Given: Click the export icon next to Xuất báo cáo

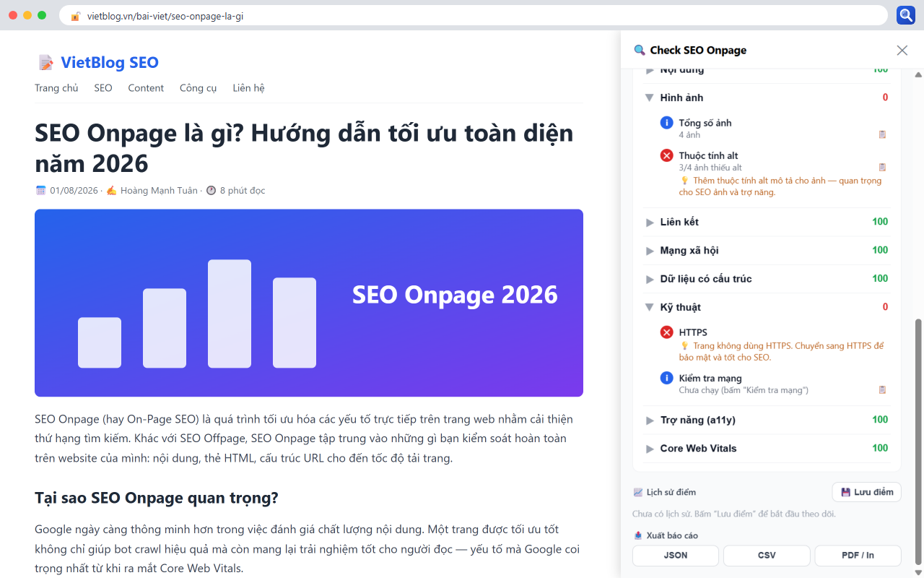Looking at the screenshot, I should [637, 535].
